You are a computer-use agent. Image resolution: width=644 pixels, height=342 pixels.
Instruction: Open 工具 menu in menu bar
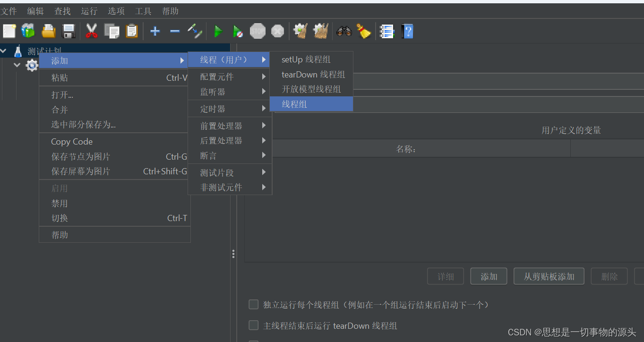pos(143,11)
